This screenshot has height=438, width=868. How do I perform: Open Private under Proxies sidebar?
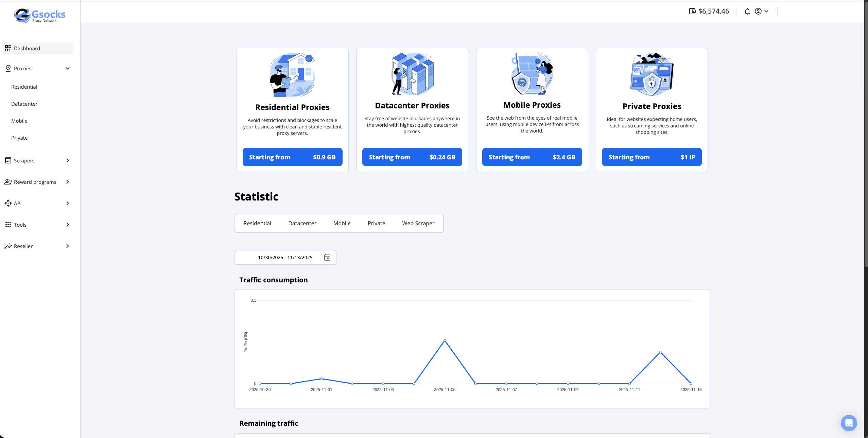(x=19, y=138)
